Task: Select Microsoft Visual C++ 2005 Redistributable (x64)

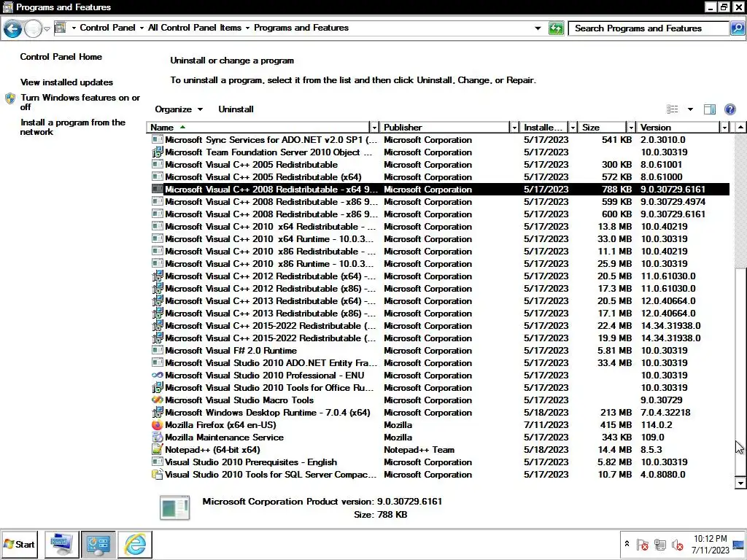Action: pyautogui.click(x=438, y=177)
